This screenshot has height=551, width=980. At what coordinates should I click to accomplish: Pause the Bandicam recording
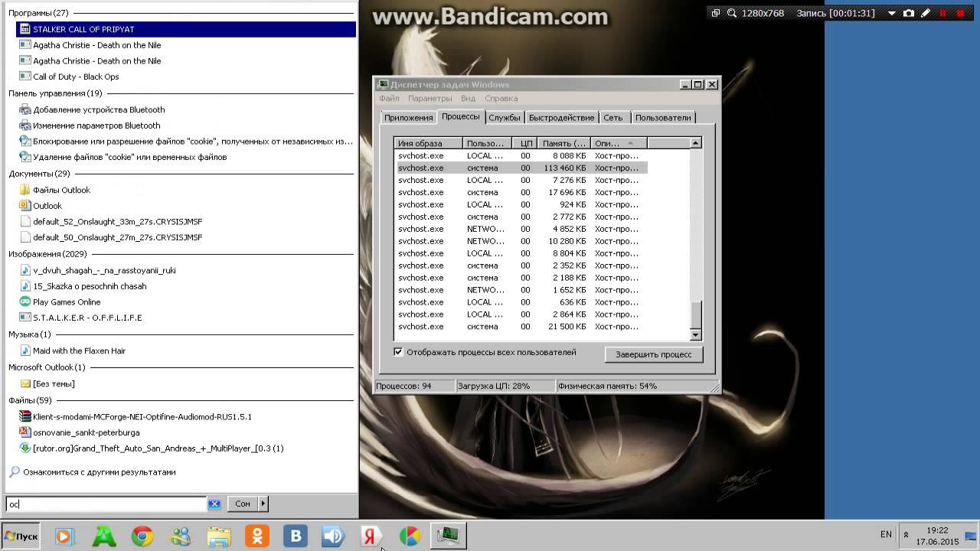(x=943, y=13)
